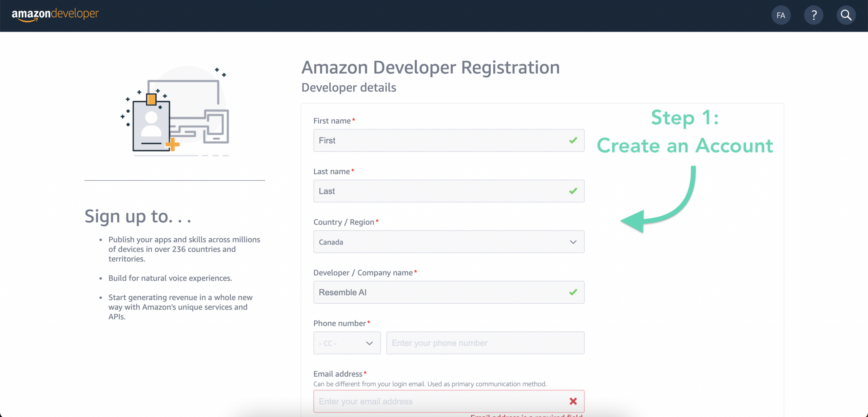Viewport: 868px width, 417px height.
Task: Click the checkmark in Company name field
Action: [x=573, y=292]
